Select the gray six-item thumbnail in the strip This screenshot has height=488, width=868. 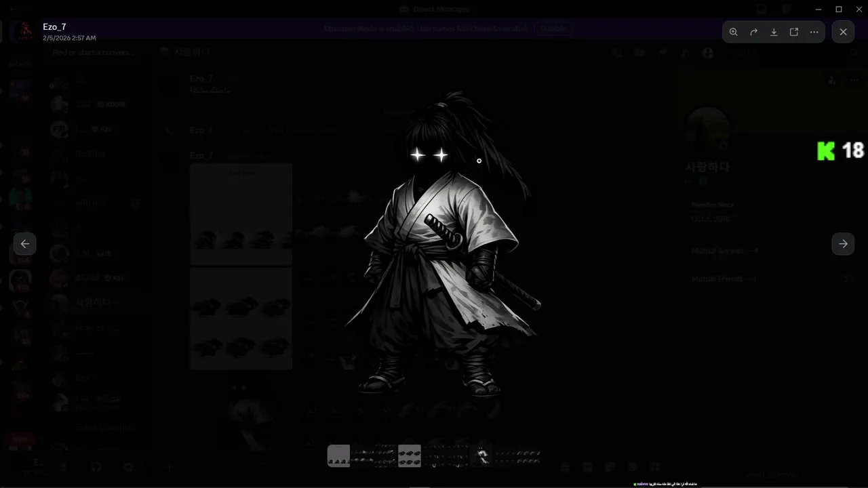point(410,456)
